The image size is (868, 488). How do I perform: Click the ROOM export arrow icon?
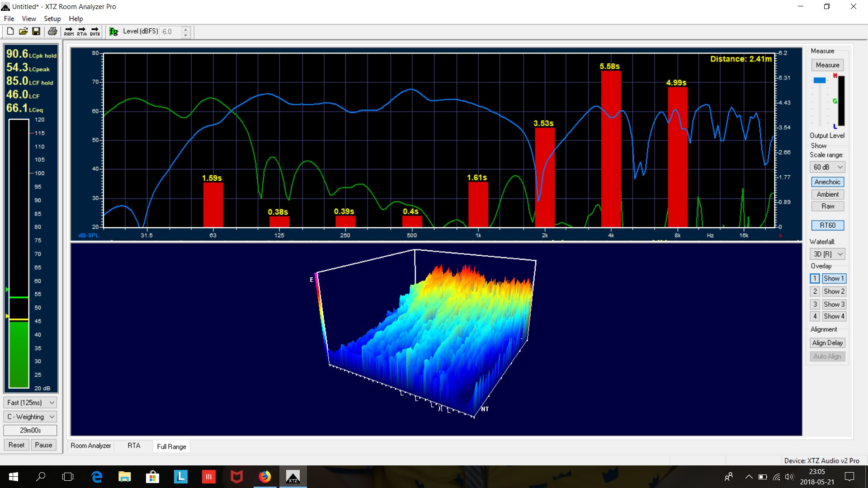coord(69,32)
